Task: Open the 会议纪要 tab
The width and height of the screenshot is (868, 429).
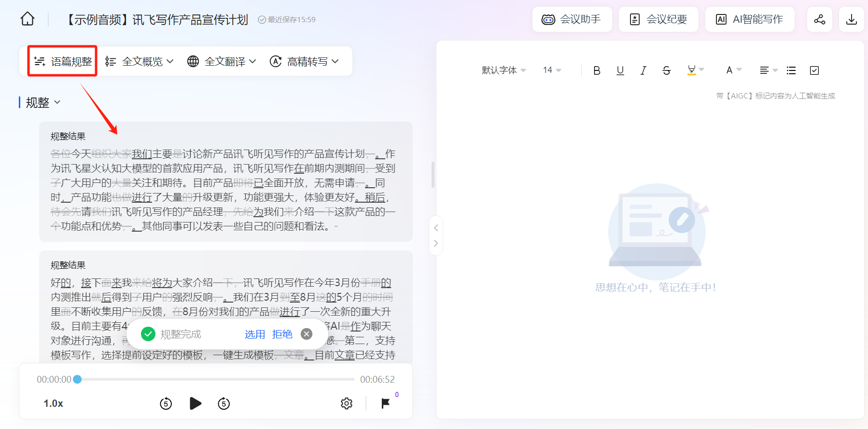Action: tap(658, 19)
